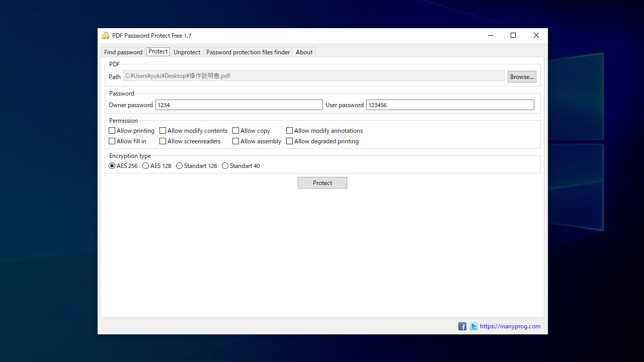This screenshot has width=644, height=362.
Task: Open the Twitter icon link
Action: 473,326
